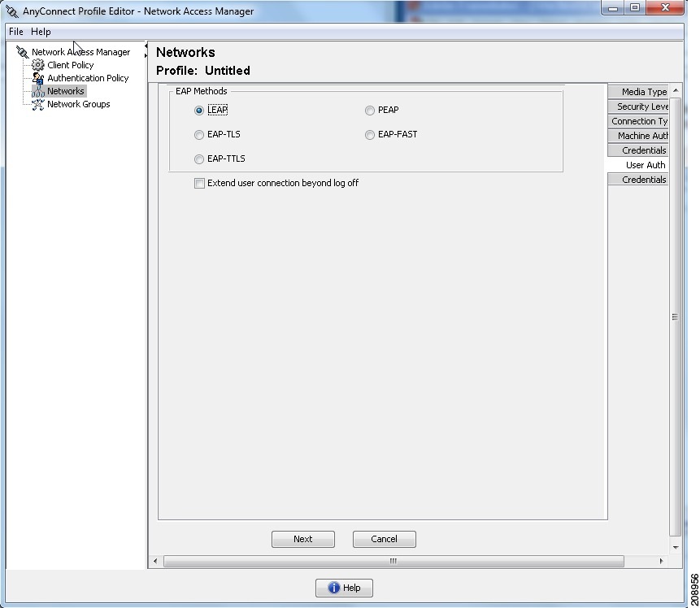Image resolution: width=700 pixels, height=608 pixels.
Task: Click the horizontal scrollbar thumb
Action: click(393, 561)
